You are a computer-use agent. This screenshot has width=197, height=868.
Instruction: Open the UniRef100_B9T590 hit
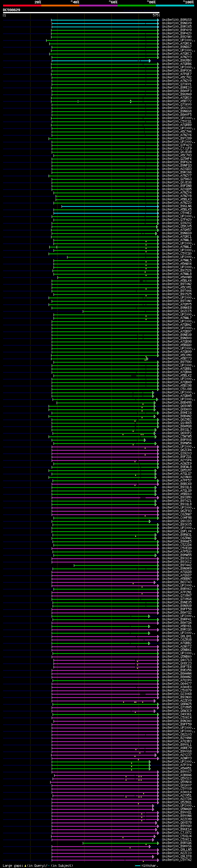(x=177, y=362)
